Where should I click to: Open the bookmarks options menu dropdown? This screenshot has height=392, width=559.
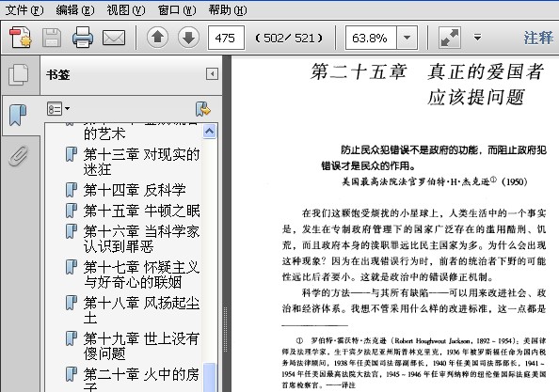tap(58, 109)
